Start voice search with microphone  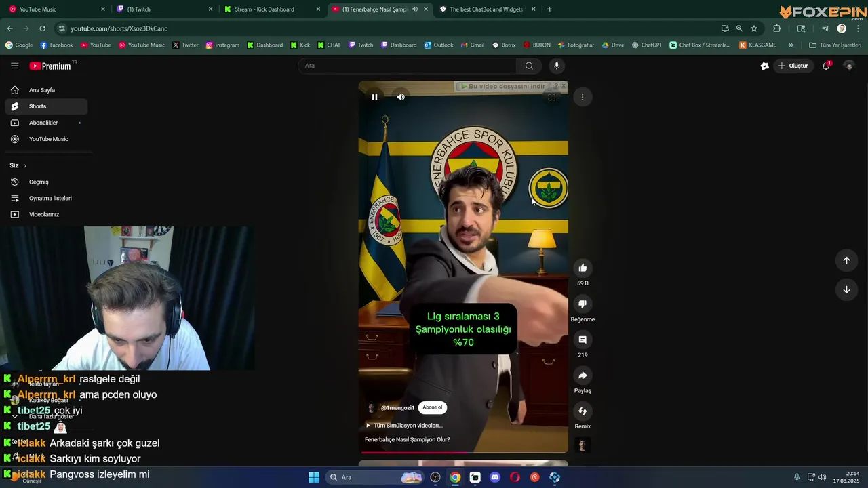click(557, 66)
